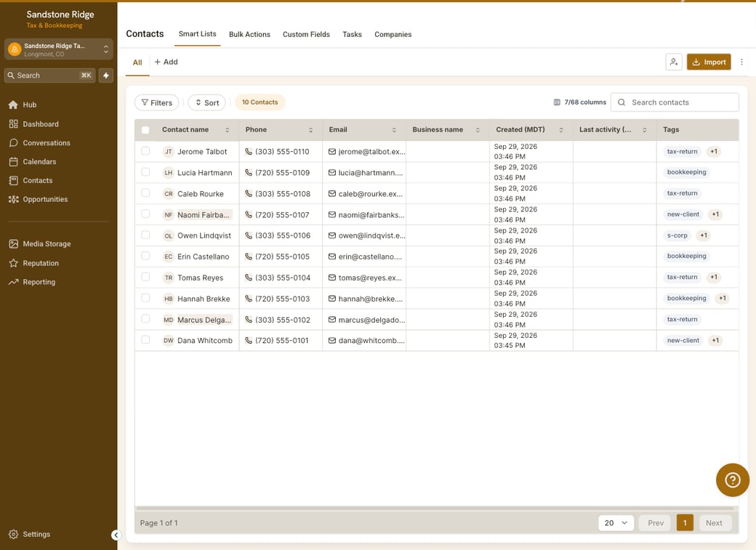756x550 pixels.
Task: Sort by Contact name column arrows
Action: pos(227,130)
